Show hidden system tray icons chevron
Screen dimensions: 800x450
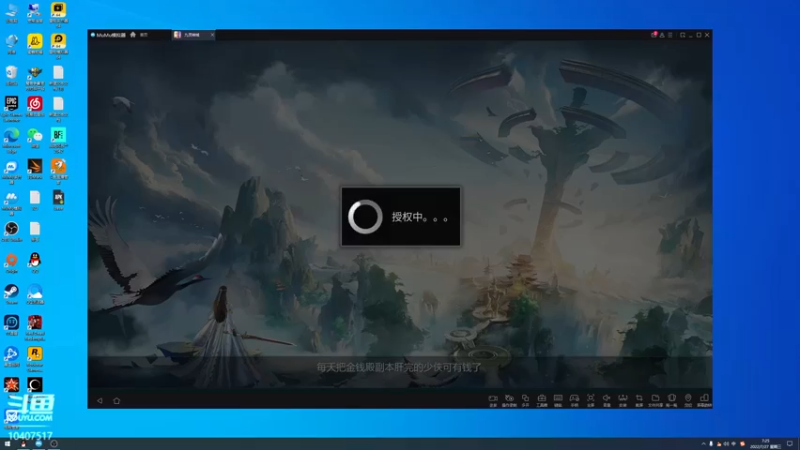(x=704, y=444)
